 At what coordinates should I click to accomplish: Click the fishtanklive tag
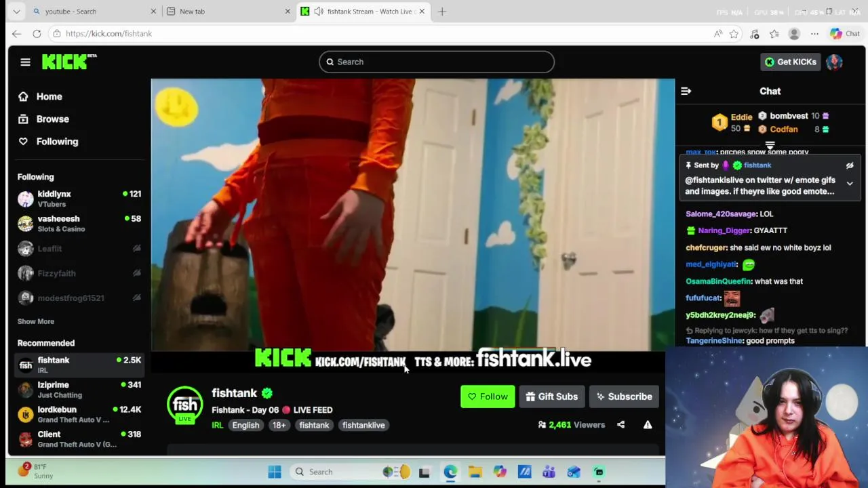(363, 425)
